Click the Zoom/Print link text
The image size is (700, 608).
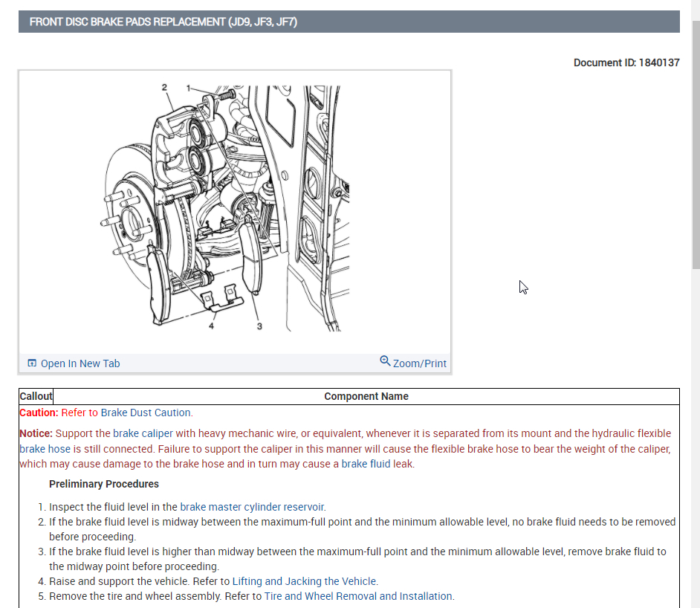420,363
